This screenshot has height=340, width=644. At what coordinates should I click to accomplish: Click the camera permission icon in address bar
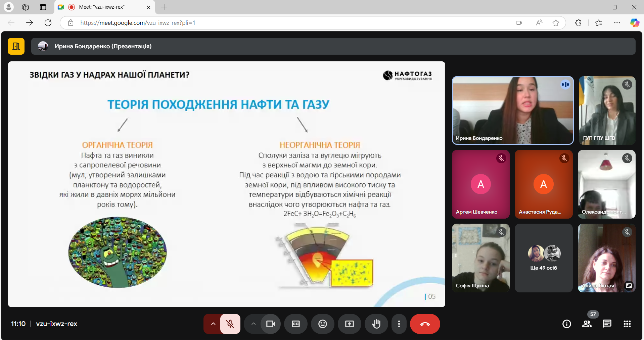pyautogui.click(x=519, y=23)
